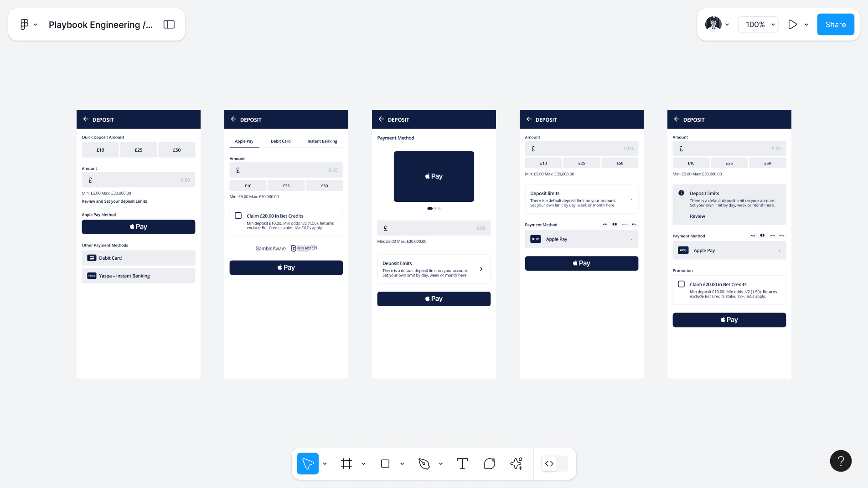Check Claim £20.00 Bet Credits in fifth frame
Viewport: 868px width, 488px height.
(x=681, y=284)
